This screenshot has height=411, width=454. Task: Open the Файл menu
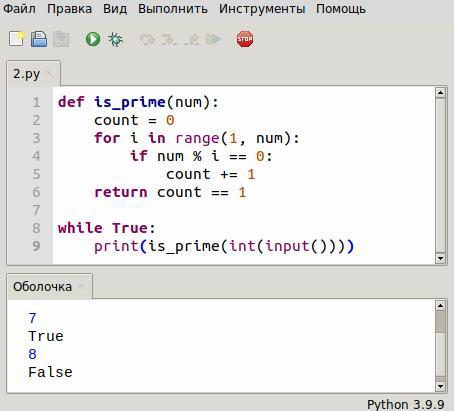[19, 9]
